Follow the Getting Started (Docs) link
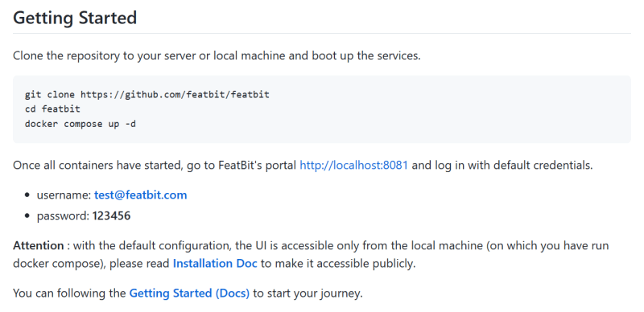644x312 pixels. tap(189, 294)
